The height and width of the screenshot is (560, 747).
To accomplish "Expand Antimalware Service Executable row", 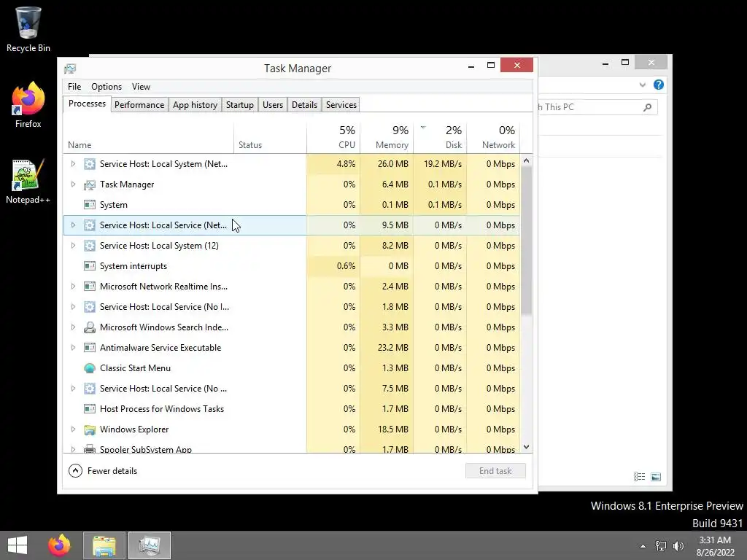I will (x=73, y=348).
